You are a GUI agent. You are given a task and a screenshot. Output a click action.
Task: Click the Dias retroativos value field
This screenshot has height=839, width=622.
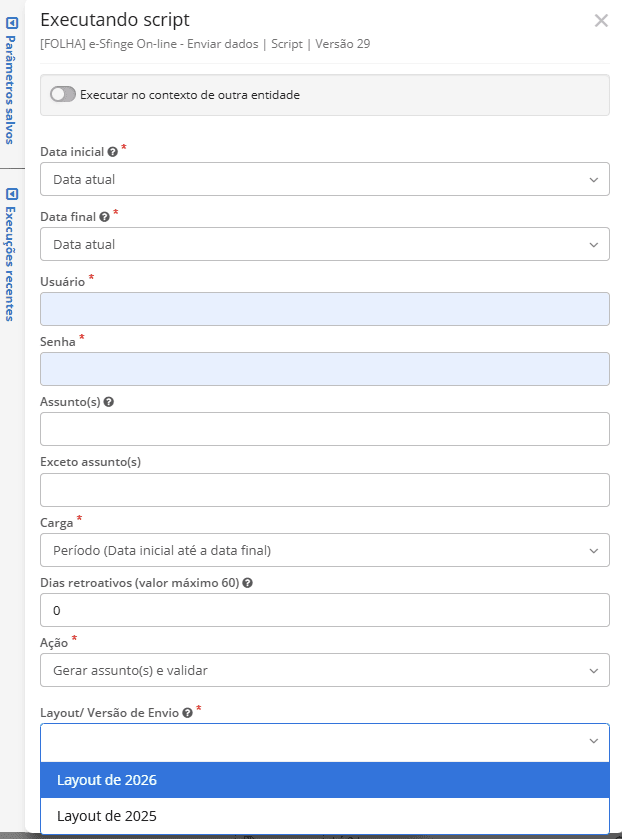point(324,610)
